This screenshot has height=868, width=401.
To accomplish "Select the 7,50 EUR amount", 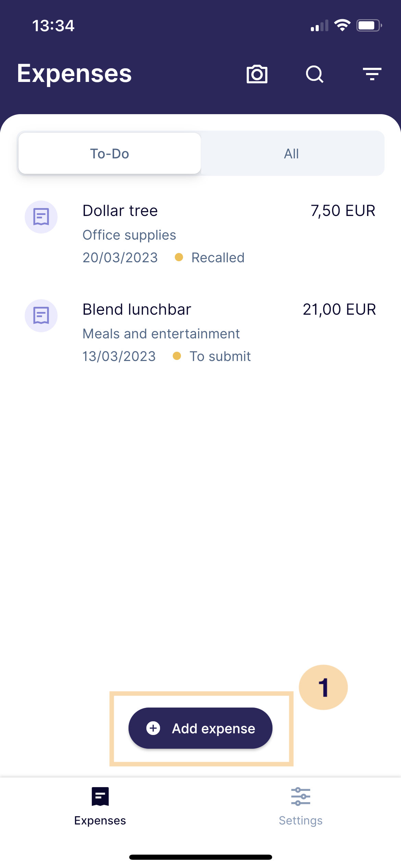I will coord(343,211).
